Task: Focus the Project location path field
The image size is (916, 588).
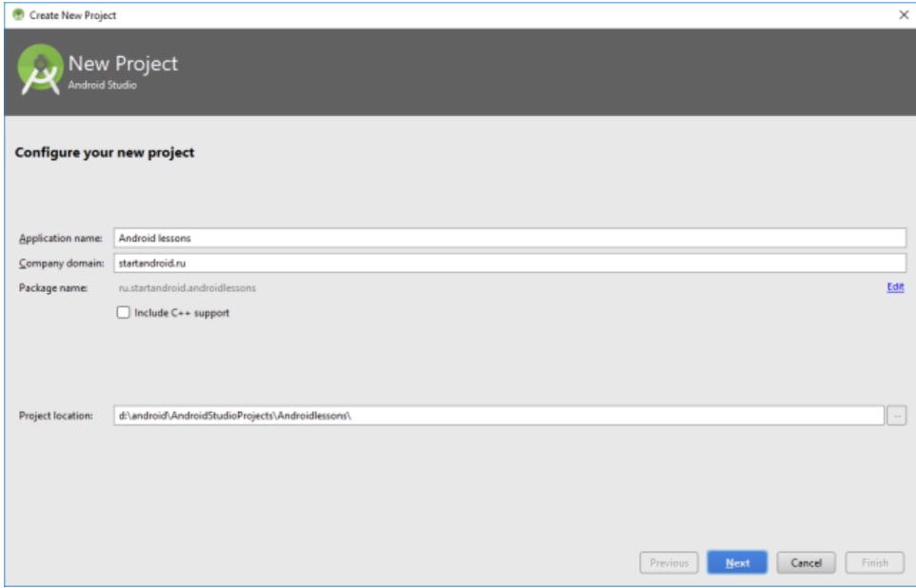Action: click(499, 416)
